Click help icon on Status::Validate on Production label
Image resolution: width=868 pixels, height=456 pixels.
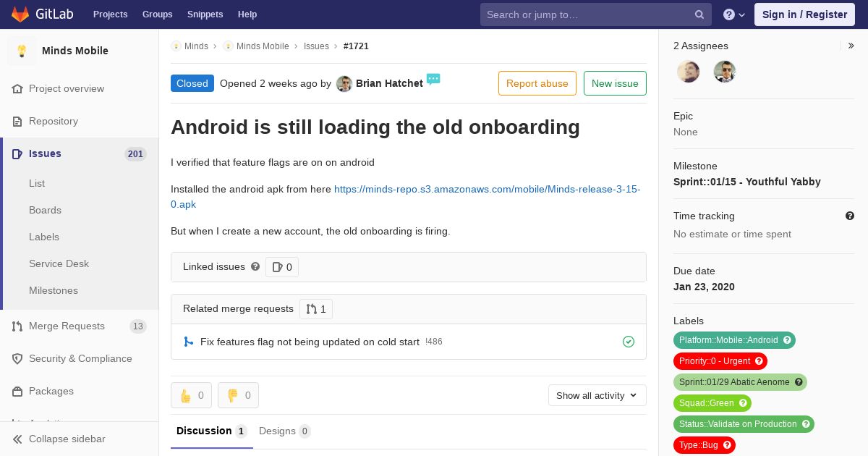point(806,424)
